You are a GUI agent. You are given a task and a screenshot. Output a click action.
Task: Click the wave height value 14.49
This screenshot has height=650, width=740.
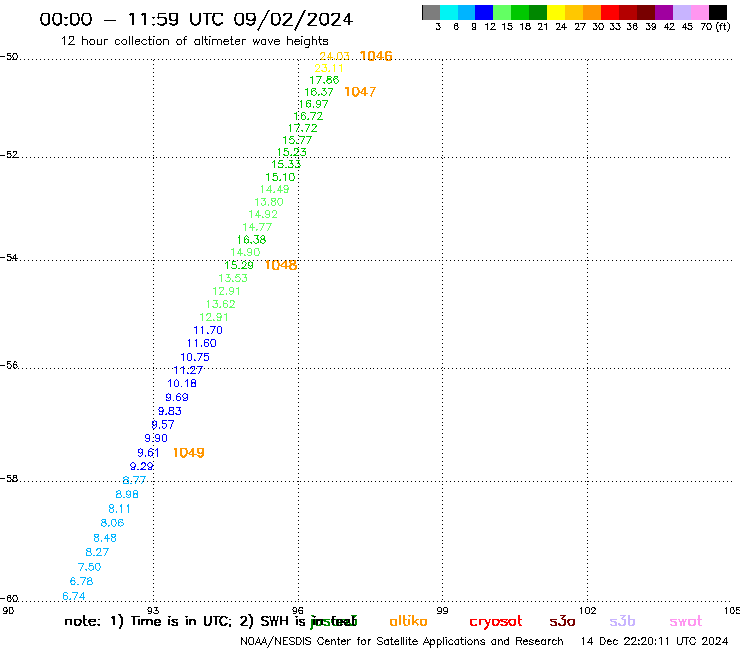[x=275, y=189]
